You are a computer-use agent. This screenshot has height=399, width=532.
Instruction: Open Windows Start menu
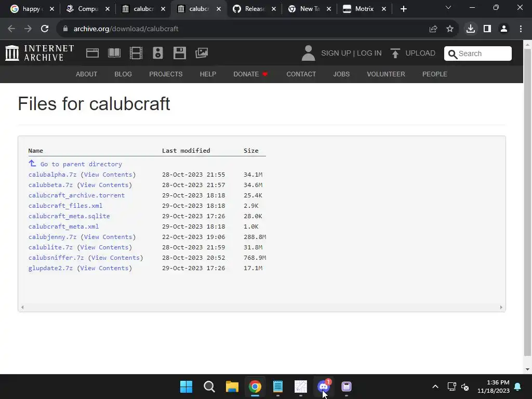coord(187,387)
